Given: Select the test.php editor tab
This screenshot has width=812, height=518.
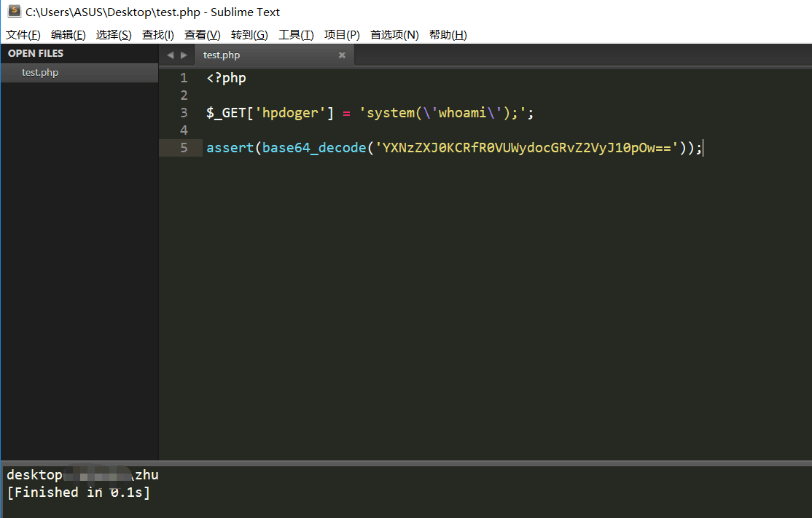Looking at the screenshot, I should coord(275,55).
